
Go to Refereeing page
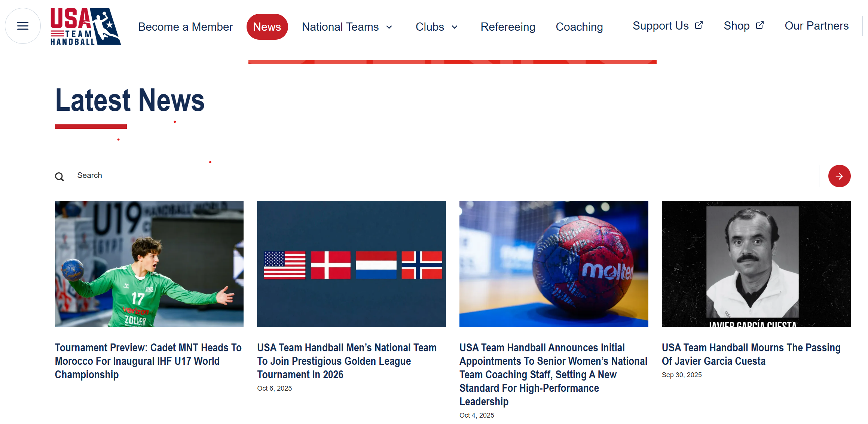click(508, 27)
